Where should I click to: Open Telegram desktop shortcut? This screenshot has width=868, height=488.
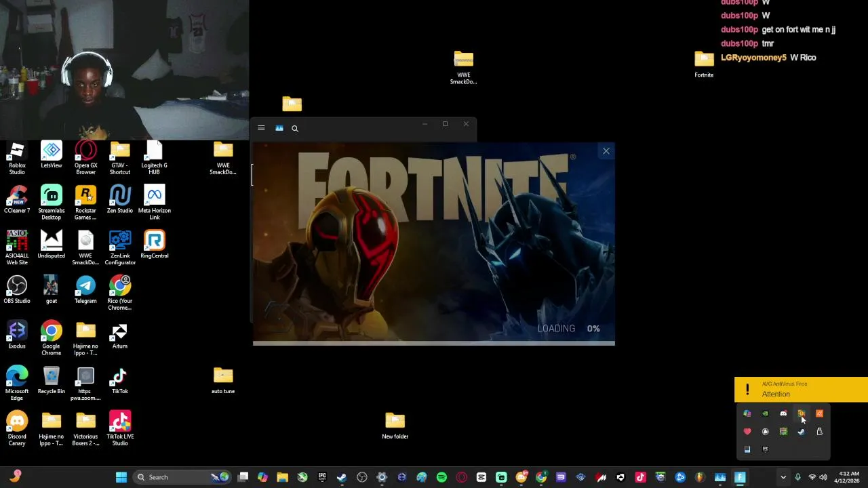[85, 290]
